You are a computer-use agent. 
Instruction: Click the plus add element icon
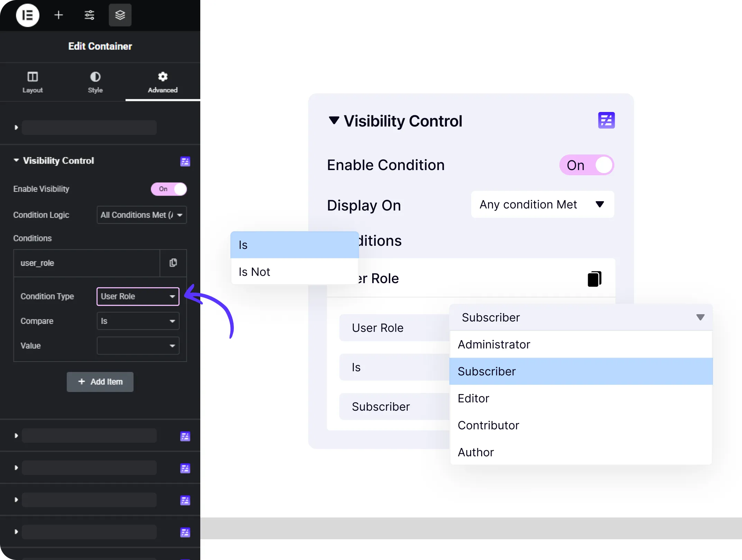[59, 15]
